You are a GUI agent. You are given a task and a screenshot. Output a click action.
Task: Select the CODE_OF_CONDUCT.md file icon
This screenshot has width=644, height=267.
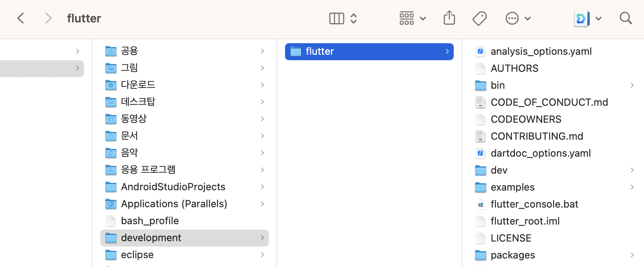(x=480, y=102)
